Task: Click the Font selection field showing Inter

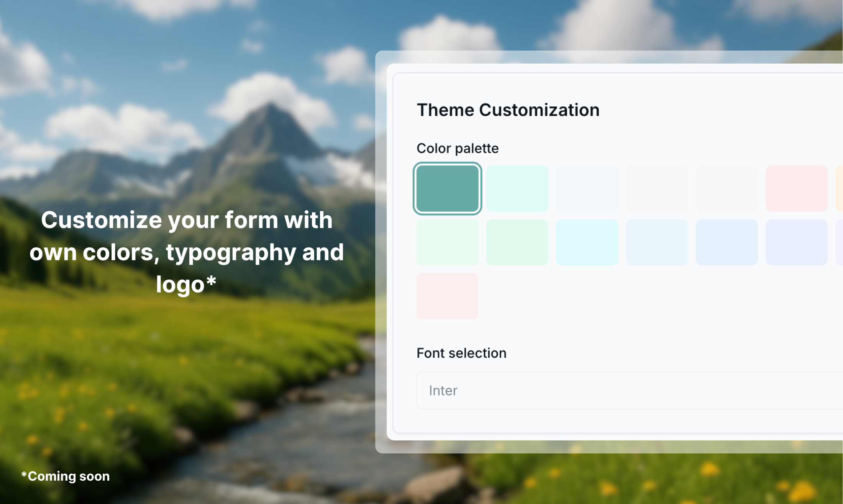Action: [628, 390]
